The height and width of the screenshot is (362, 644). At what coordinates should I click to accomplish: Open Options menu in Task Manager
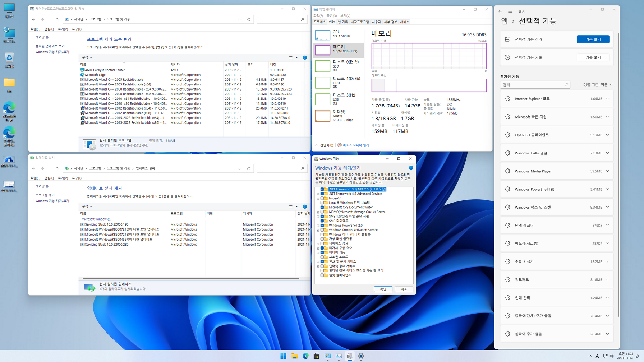(x=331, y=16)
